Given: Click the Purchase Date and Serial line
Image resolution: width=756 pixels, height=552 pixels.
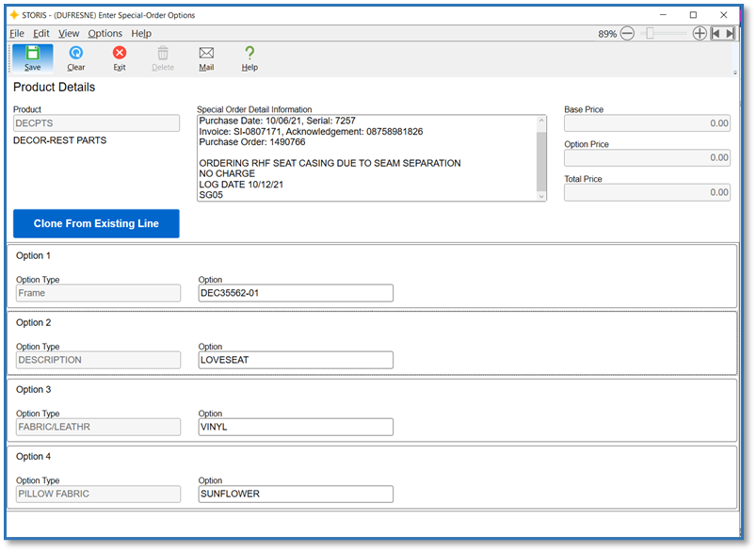Looking at the screenshot, I should coord(277,121).
